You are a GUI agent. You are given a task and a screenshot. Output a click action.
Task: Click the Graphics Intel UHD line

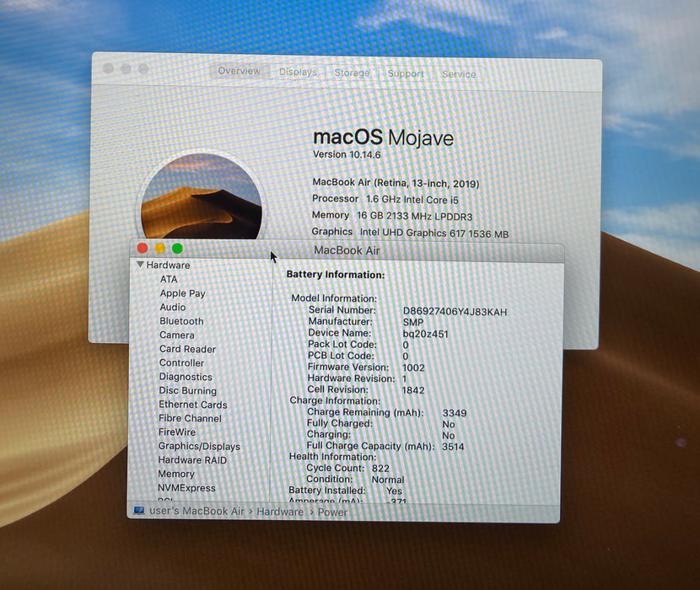pyautogui.click(x=410, y=233)
